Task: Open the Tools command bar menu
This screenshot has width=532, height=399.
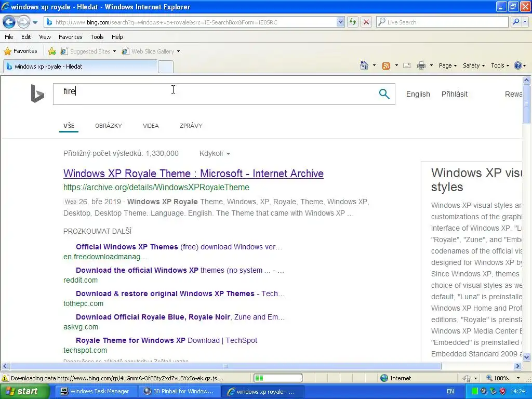Action: [500, 65]
